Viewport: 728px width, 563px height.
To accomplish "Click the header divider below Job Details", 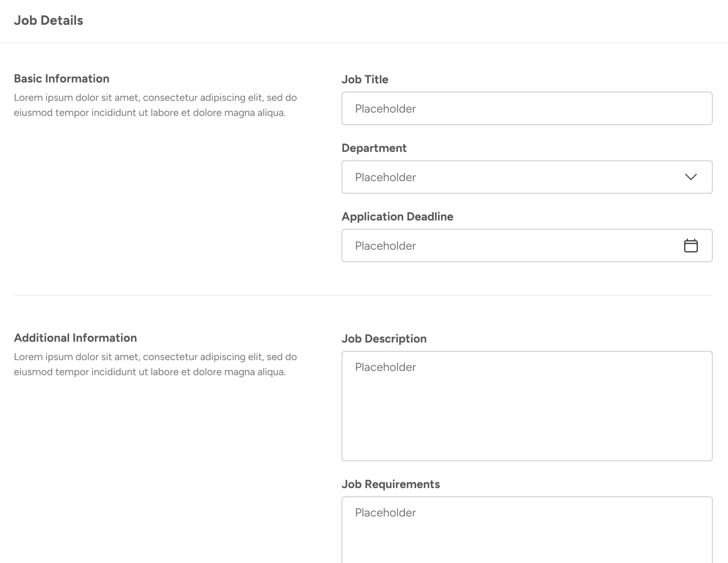I will click(x=364, y=43).
